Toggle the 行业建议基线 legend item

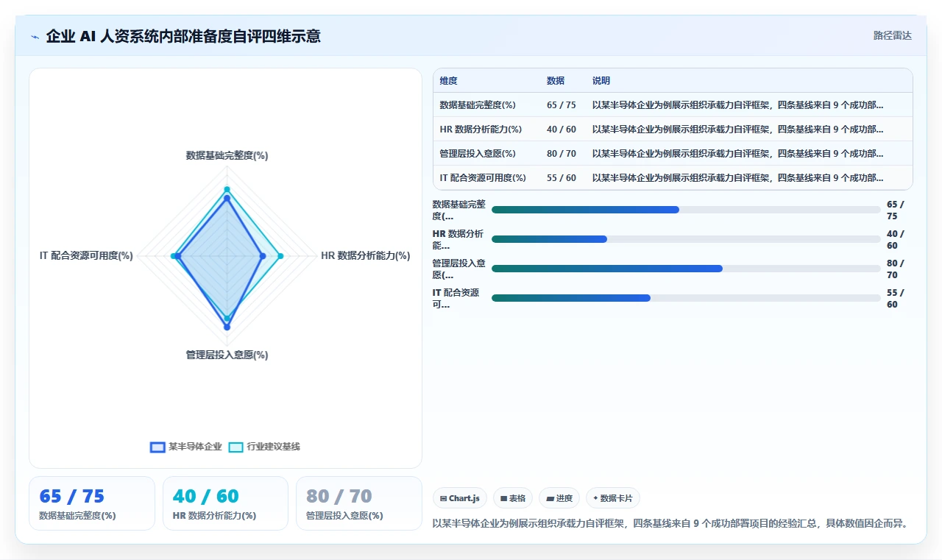[264, 447]
